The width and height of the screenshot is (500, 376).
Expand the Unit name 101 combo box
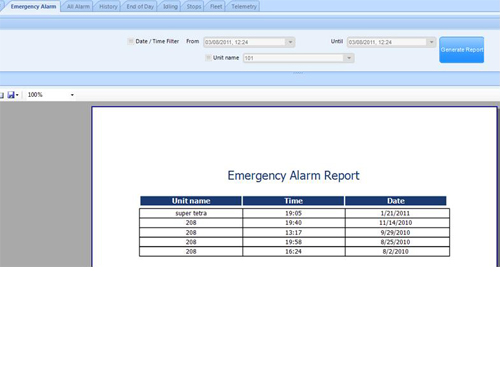click(349, 58)
